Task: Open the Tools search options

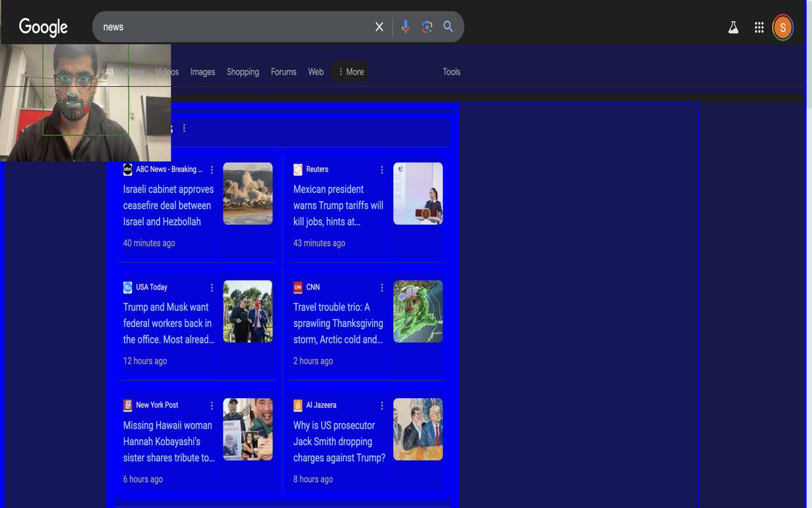Action: click(x=451, y=72)
